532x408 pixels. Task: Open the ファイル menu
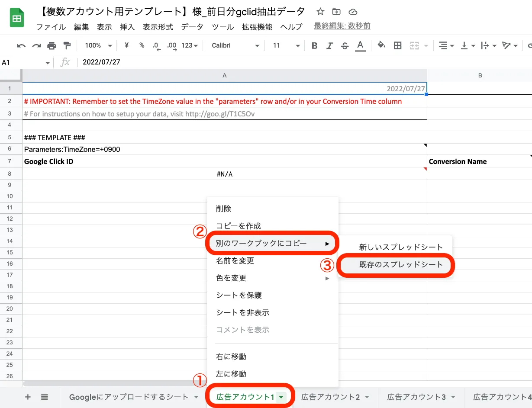[51, 27]
